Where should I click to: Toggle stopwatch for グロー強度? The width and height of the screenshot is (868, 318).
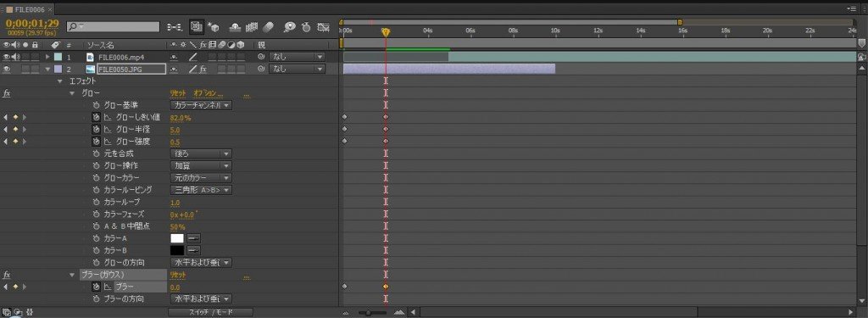point(96,142)
